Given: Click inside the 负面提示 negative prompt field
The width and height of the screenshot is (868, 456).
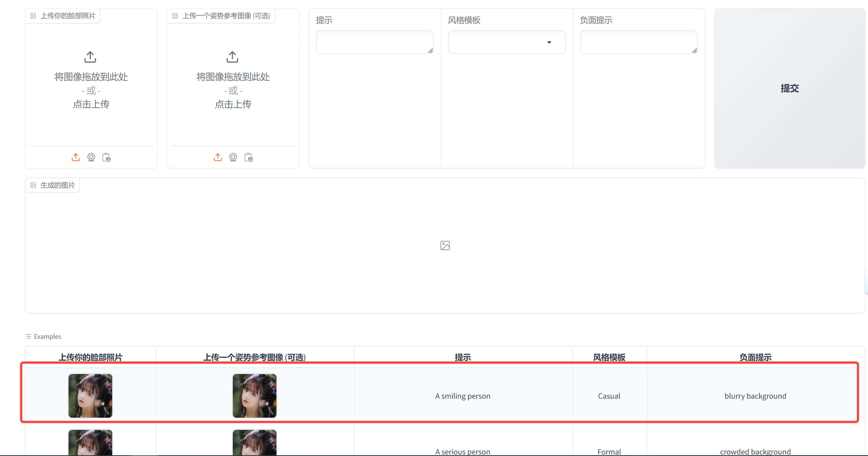Looking at the screenshot, I should point(638,42).
